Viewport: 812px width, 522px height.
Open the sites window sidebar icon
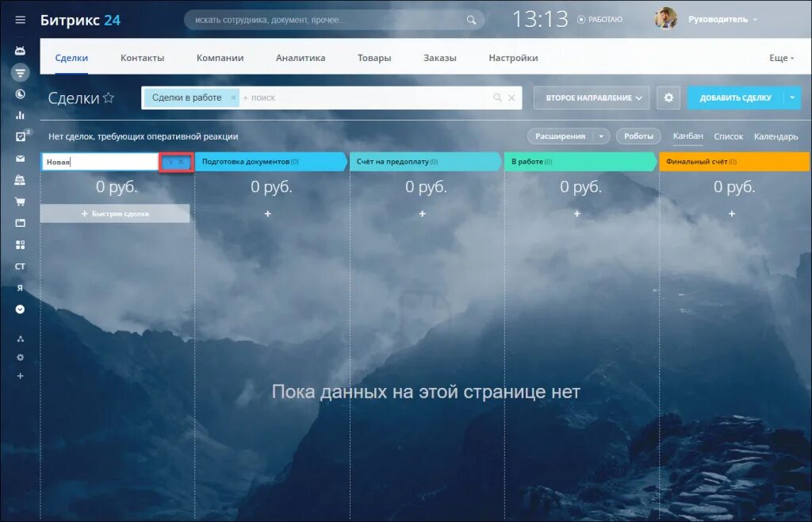[x=20, y=223]
